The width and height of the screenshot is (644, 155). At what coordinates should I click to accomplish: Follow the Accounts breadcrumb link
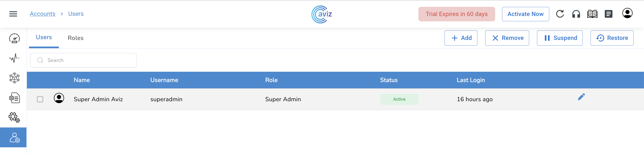coord(42,14)
